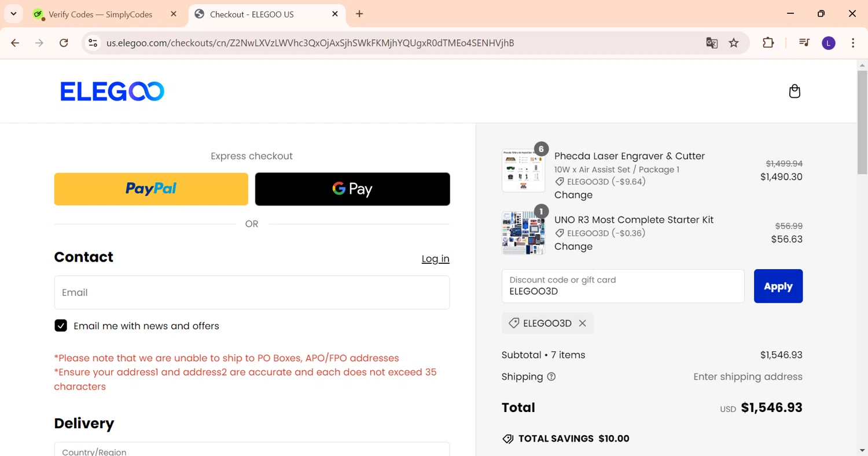Image resolution: width=868 pixels, height=456 pixels.
Task: Click the forward navigation arrow
Action: (x=39, y=43)
